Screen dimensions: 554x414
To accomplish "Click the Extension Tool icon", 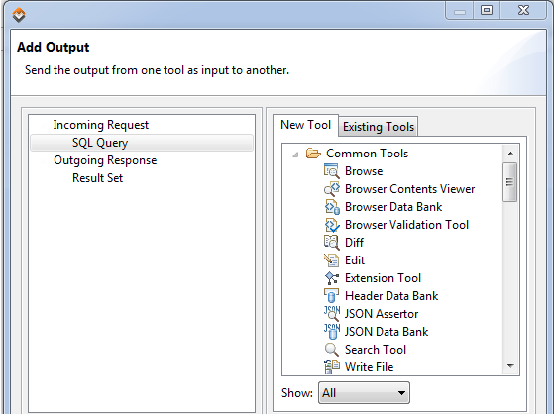I will coord(331,278).
